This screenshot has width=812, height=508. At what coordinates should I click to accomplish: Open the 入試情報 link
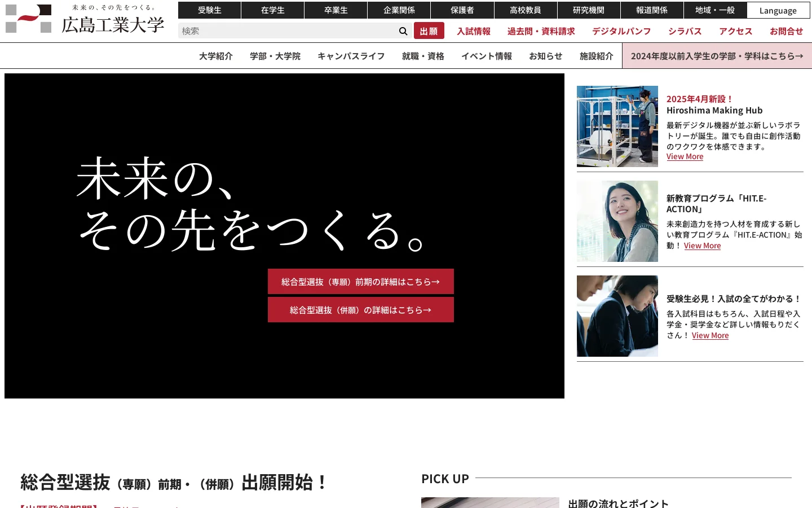474,32
